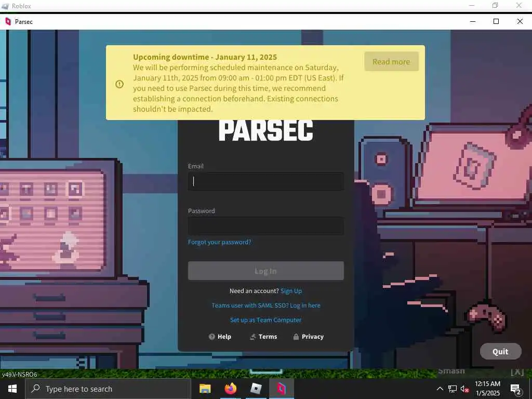This screenshot has width=532, height=399.
Task: Open the Privacy link in footer
Action: tap(309, 337)
